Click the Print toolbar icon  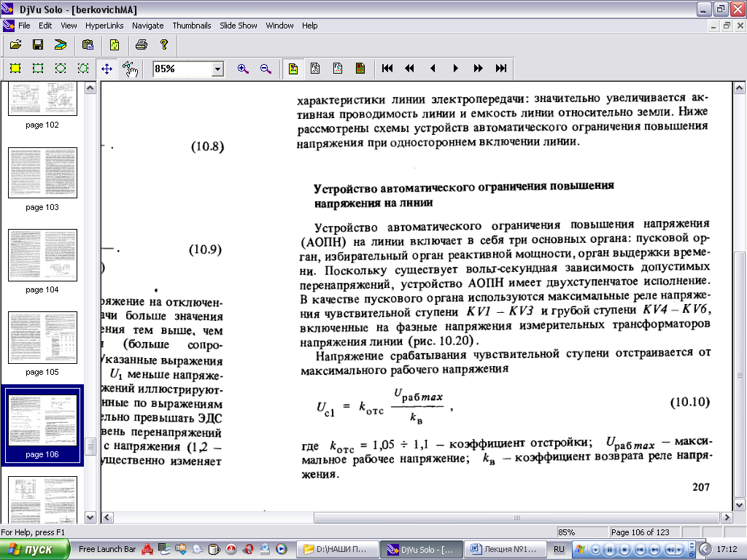point(141,44)
